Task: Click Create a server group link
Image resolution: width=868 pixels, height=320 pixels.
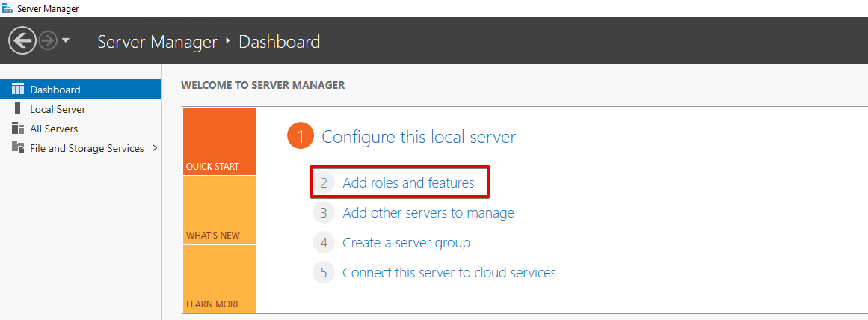Action: click(x=406, y=242)
